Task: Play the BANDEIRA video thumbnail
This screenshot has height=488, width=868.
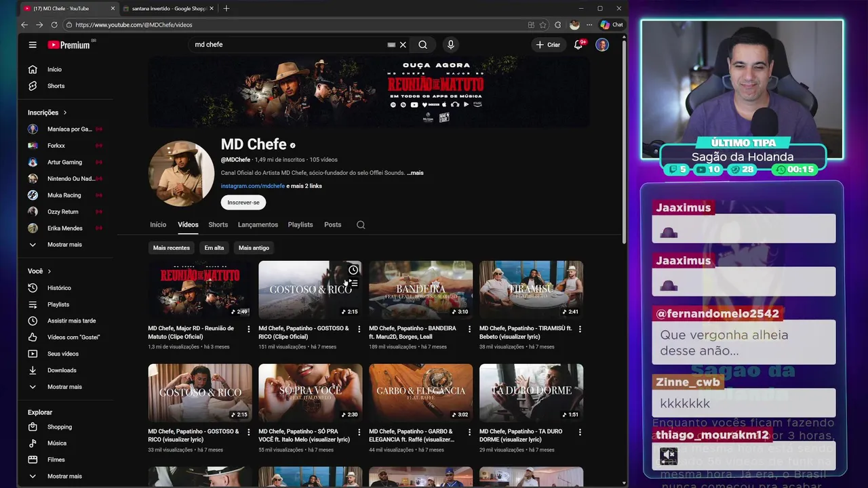Action: 421,290
